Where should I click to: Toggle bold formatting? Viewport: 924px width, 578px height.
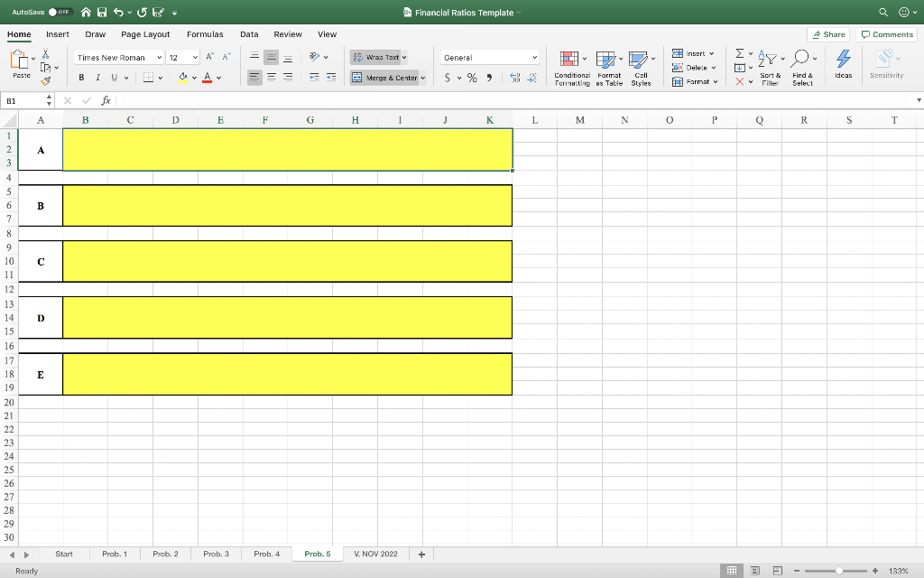pos(80,77)
